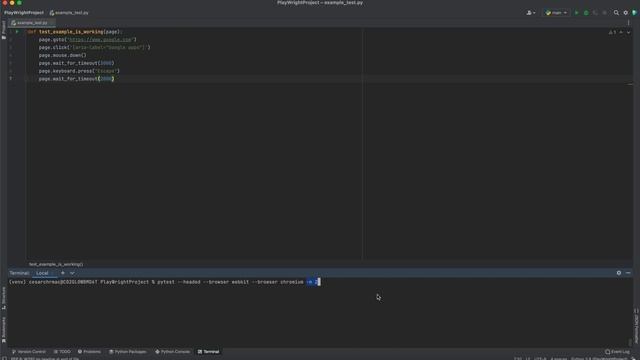Open Python Packages tool window
Screen dimensions: 640x360
128,351
